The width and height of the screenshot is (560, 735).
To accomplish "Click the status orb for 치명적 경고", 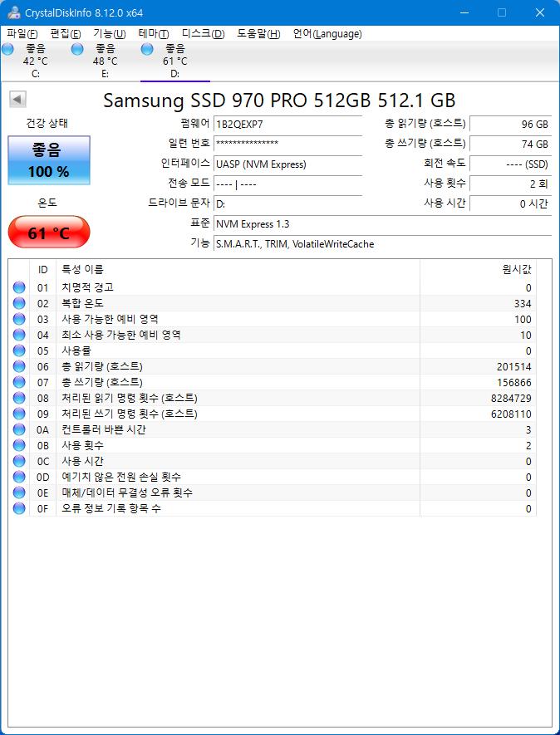I will 19,287.
